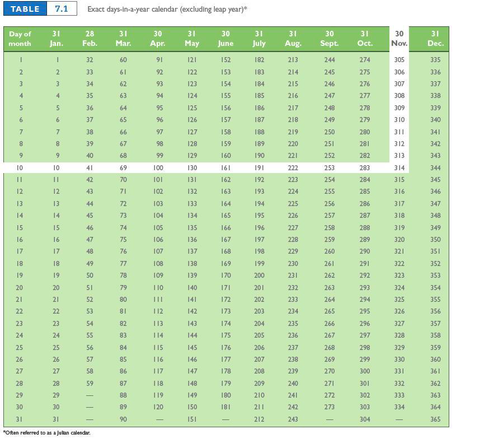
Task: Click the 31 July column header
Action: click(x=258, y=39)
